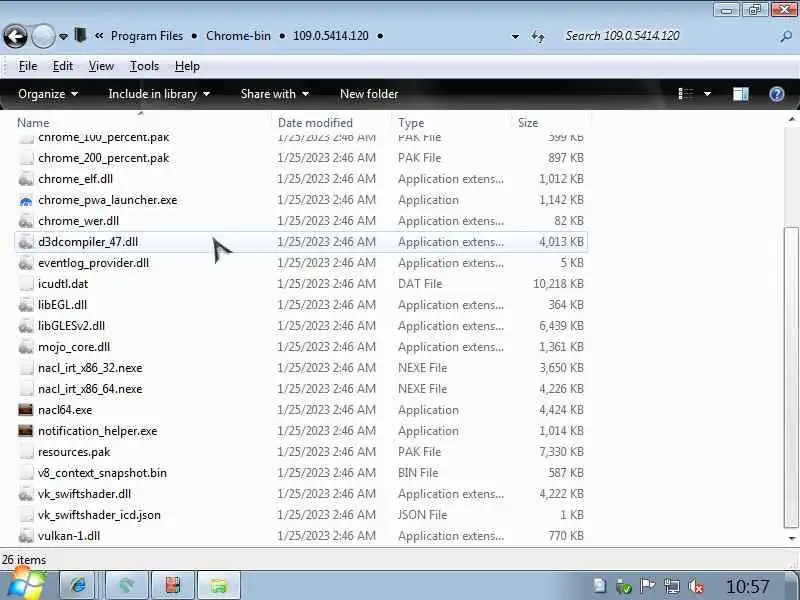The image size is (800, 600).
Task: Click the folder icon in address bar
Action: (80, 35)
